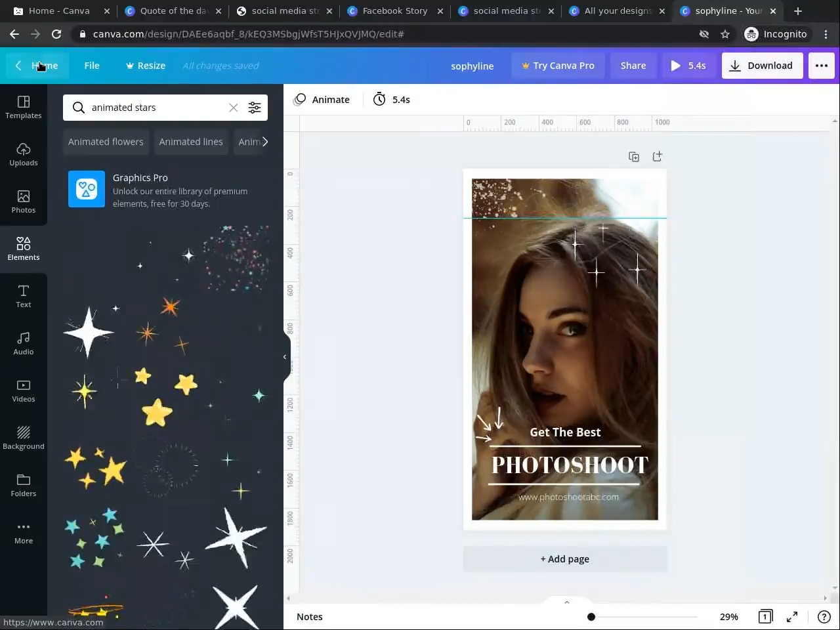This screenshot has height=630, width=840.
Task: Click the Add page button
Action: [565, 559]
